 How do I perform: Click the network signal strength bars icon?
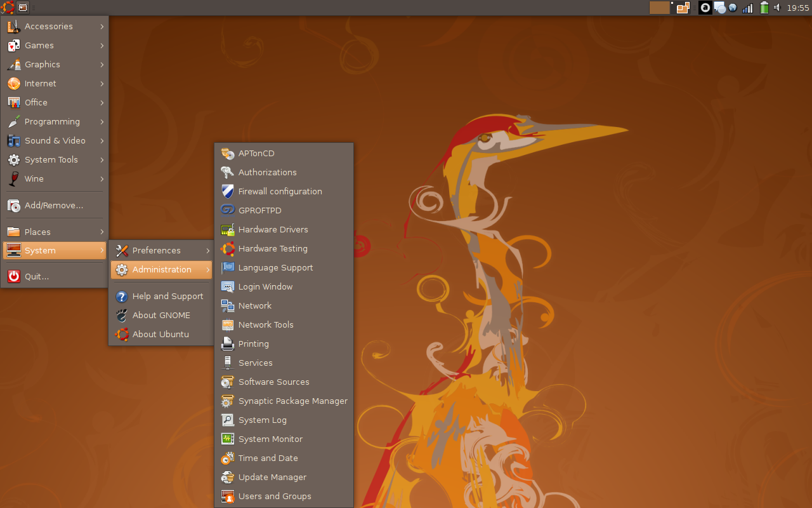coord(748,8)
